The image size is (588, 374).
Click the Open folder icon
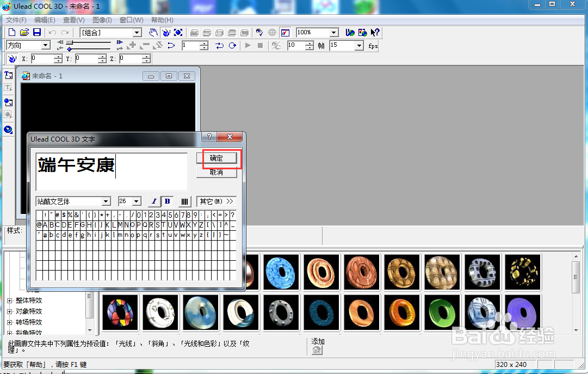[24, 33]
